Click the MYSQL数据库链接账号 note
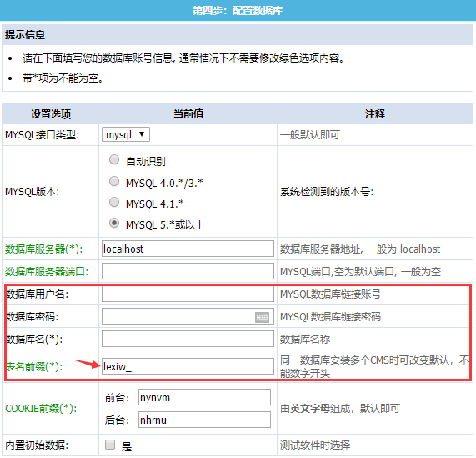 pyautogui.click(x=330, y=294)
